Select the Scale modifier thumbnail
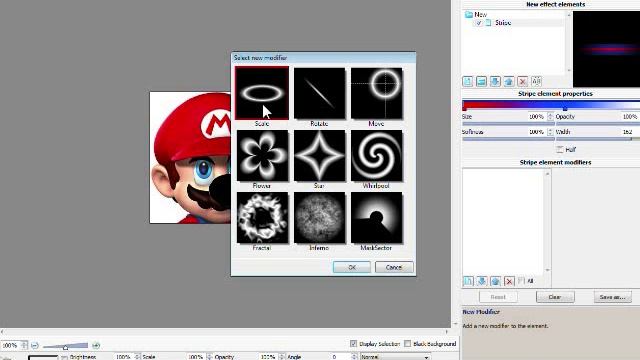The height and width of the screenshot is (360, 640). click(x=262, y=93)
